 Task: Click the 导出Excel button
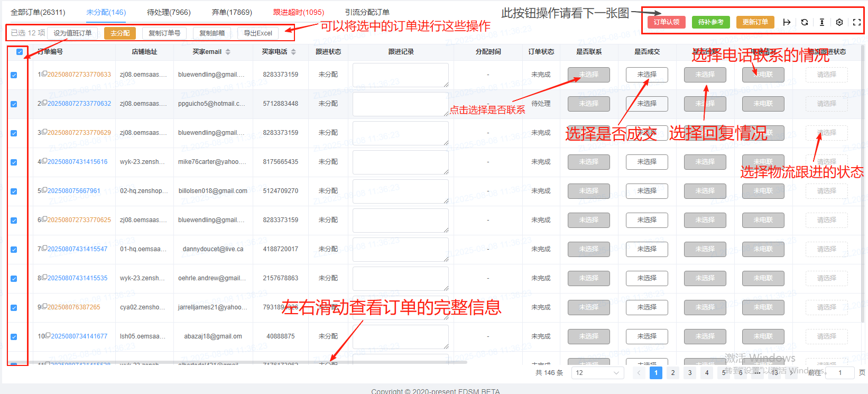pos(257,33)
